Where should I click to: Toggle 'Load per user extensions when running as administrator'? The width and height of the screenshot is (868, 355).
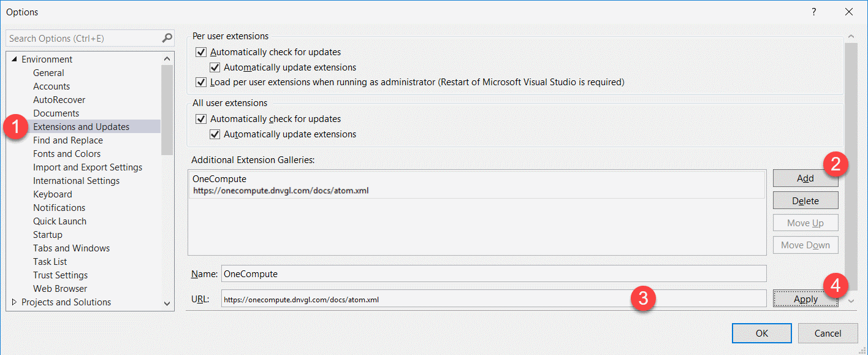(200, 82)
